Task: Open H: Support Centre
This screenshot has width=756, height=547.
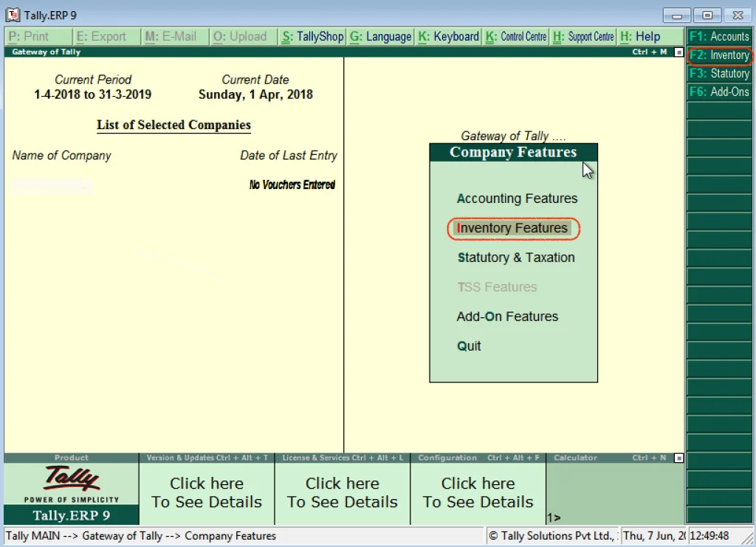Action: 583,37
